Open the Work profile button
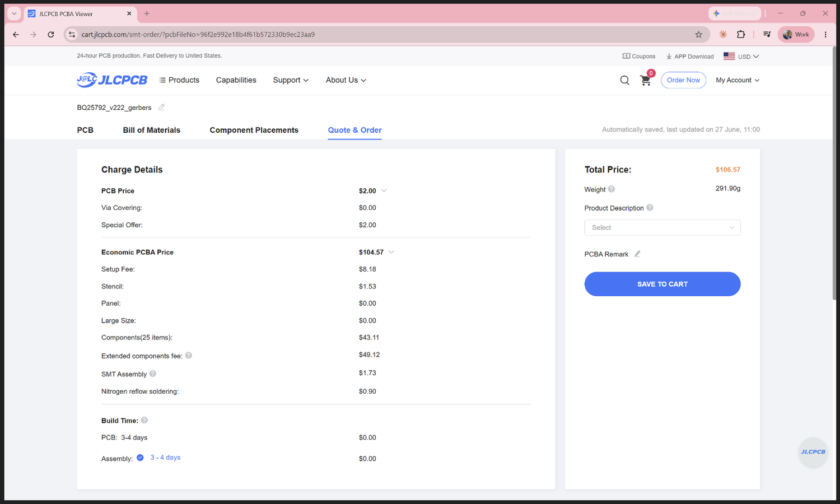840x504 pixels. coord(796,34)
